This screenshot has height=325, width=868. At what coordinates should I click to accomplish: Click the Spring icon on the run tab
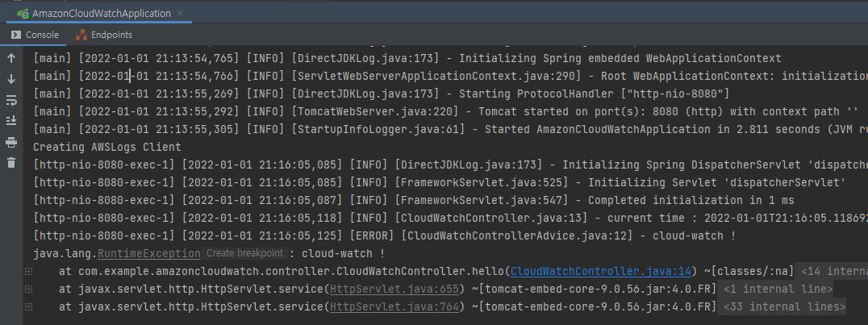[23, 13]
